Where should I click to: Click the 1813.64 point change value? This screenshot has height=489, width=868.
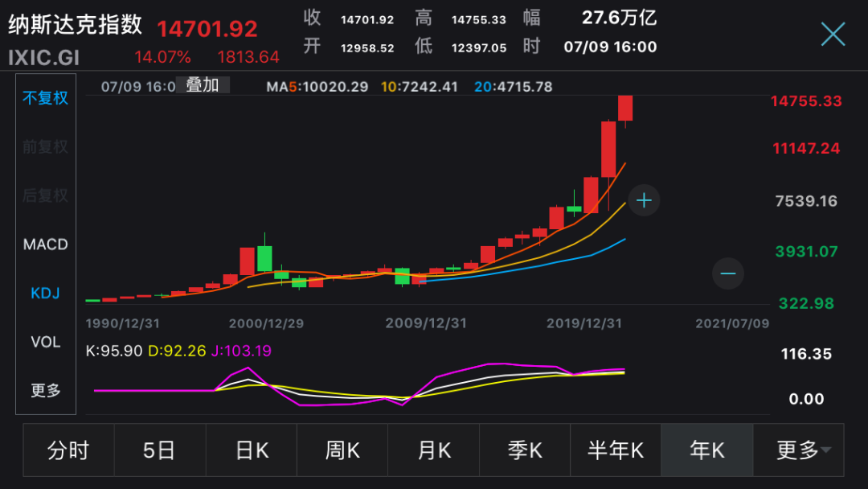point(248,57)
